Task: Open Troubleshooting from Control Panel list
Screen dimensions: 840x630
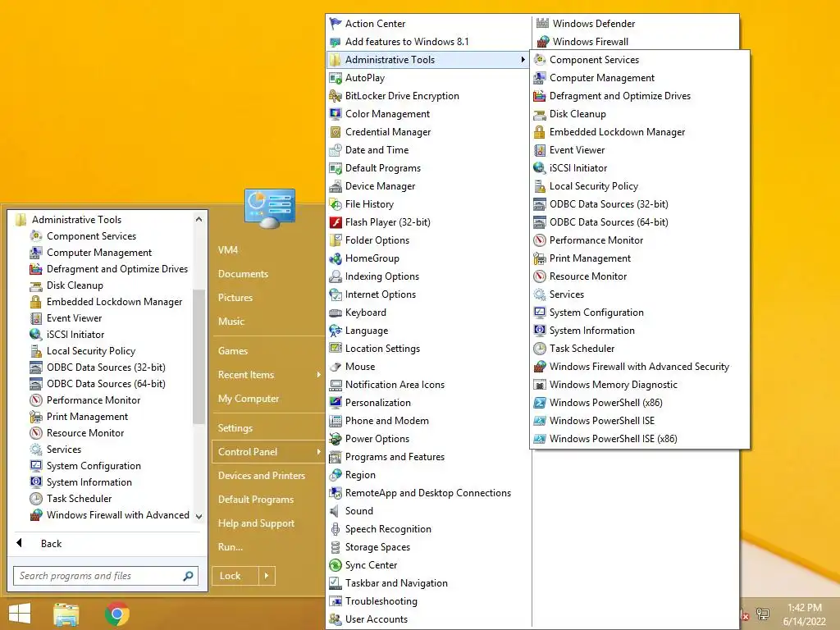Action: tap(381, 601)
